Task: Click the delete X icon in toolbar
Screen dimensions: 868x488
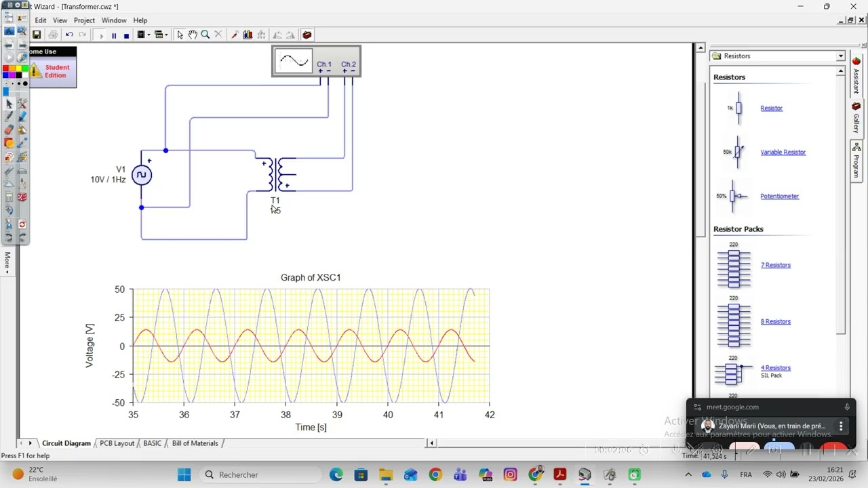Action: [x=218, y=35]
